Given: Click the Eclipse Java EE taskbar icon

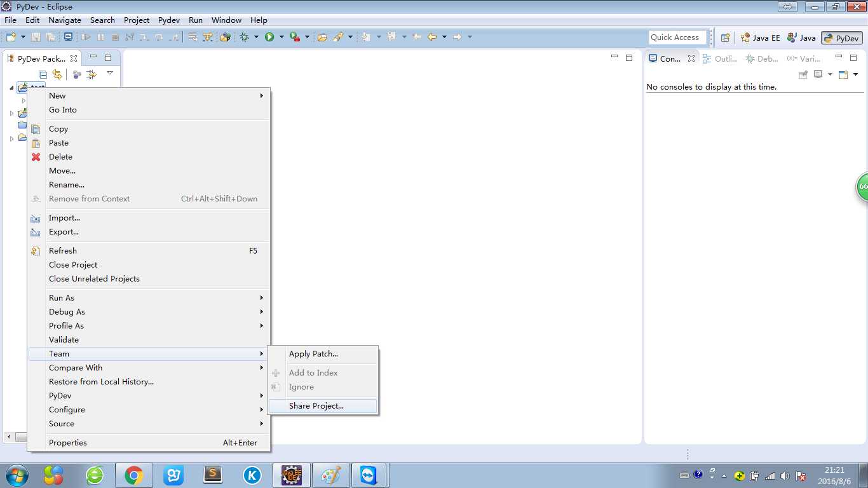Looking at the screenshot, I should coord(292,475).
